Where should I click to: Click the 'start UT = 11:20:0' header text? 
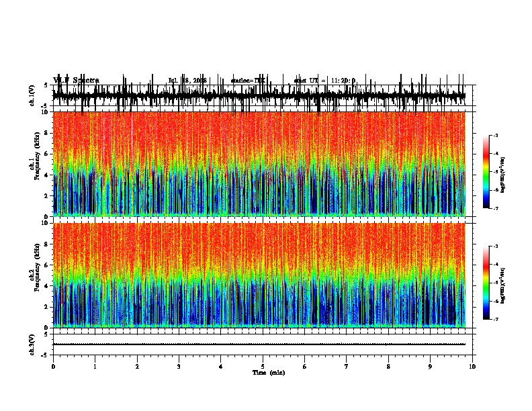[324, 81]
